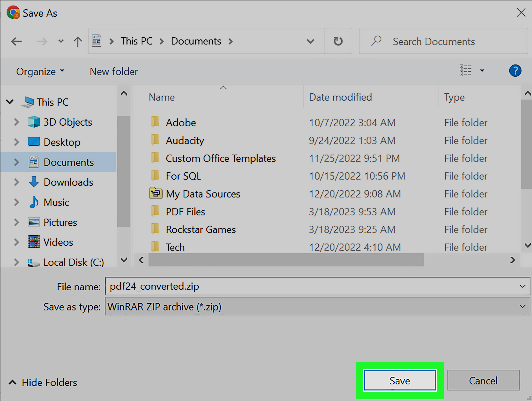Hide Folders toggle at bottom left
Image resolution: width=532 pixels, height=401 pixels.
(x=43, y=382)
